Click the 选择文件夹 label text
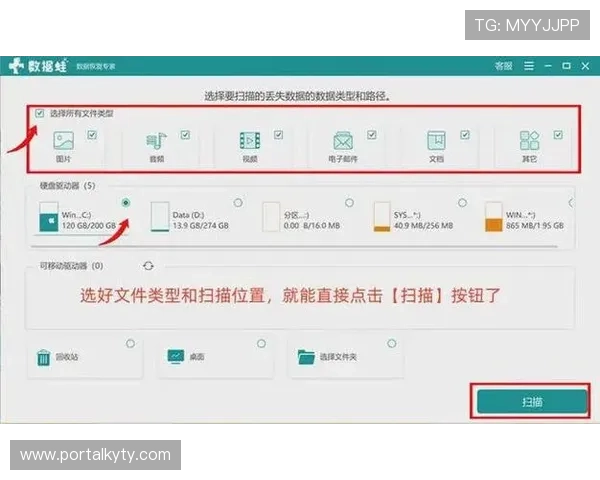The image size is (600, 480). 338,357
